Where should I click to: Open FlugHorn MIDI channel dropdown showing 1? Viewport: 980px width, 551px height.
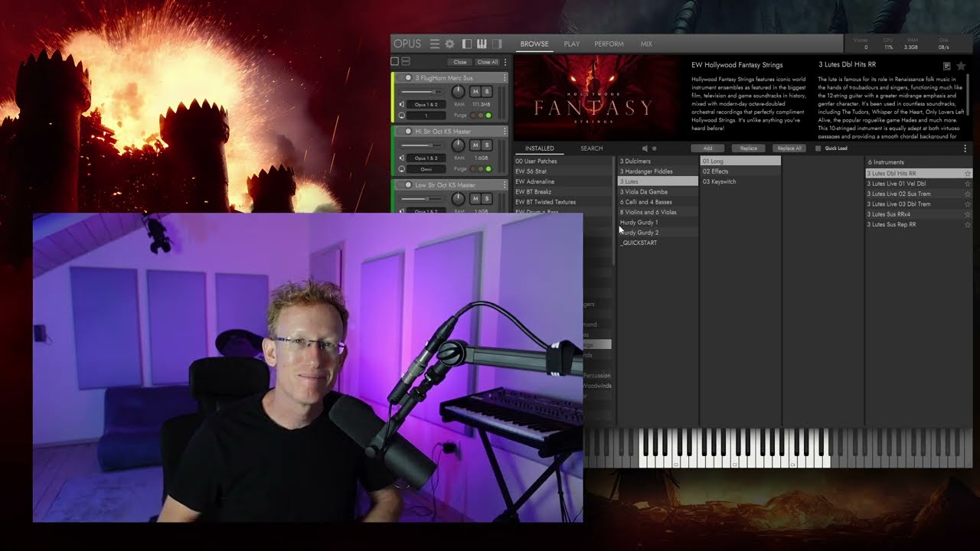(426, 116)
